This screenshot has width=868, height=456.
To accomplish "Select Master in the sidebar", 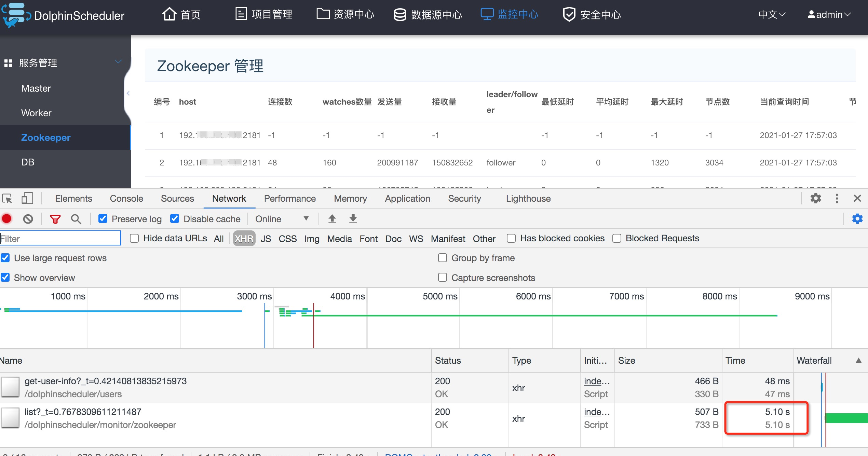I will pyautogui.click(x=36, y=88).
